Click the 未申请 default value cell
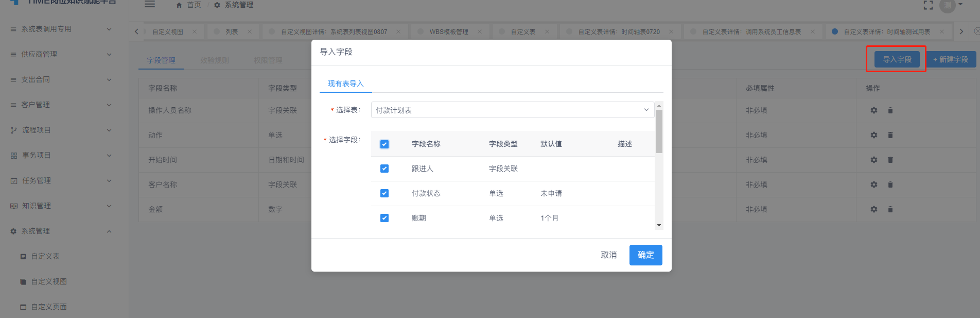This screenshot has width=980, height=318. coord(551,193)
